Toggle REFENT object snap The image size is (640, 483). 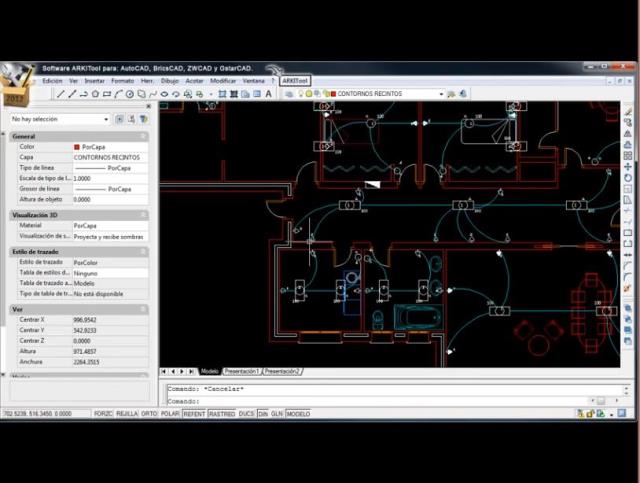pyautogui.click(x=194, y=414)
